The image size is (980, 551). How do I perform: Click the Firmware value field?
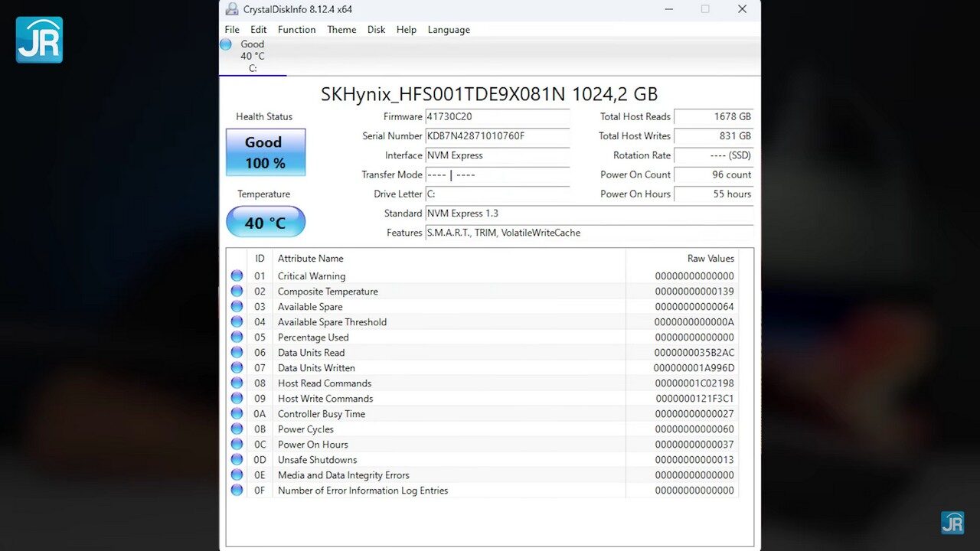(x=497, y=117)
